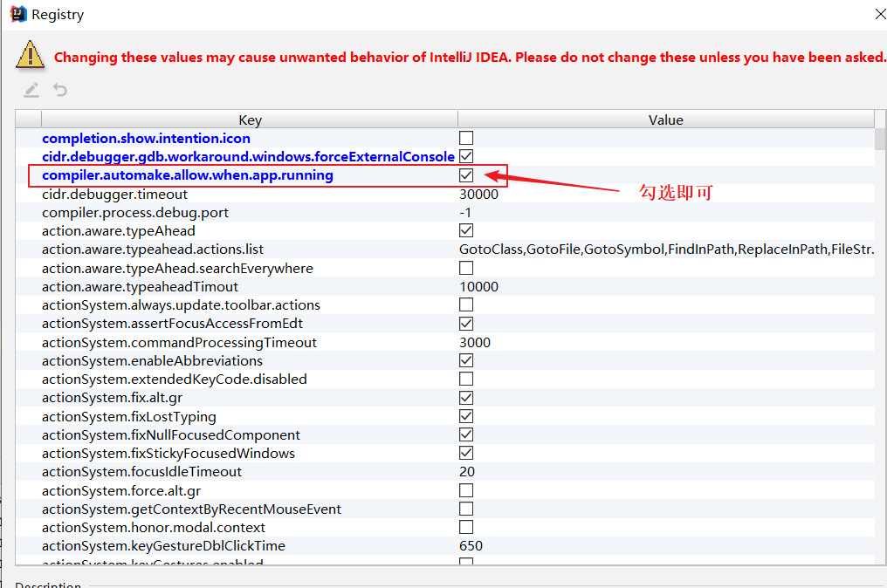Select the completion.show.intention.icon key
This screenshot has width=887, height=588.
click(146, 139)
